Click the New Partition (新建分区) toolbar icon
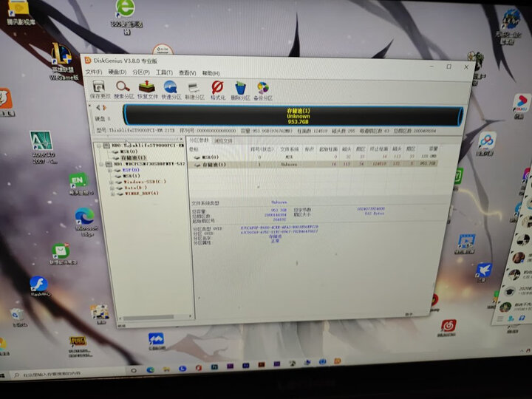The width and height of the screenshot is (532, 399). pos(194,91)
